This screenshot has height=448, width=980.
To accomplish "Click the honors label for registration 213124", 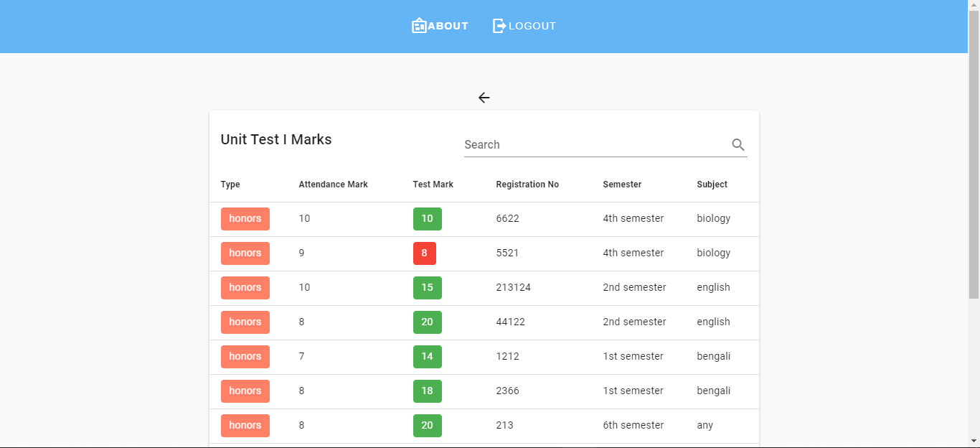I will point(245,287).
